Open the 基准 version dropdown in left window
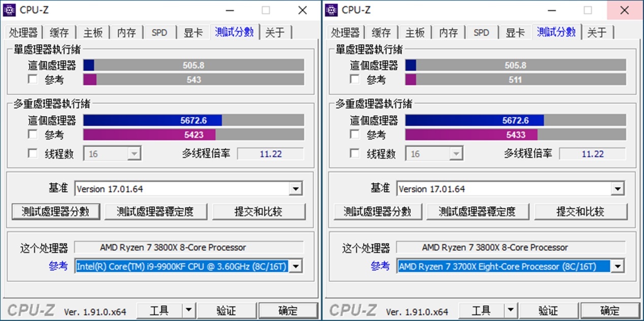The width and height of the screenshot is (644, 321). [295, 188]
